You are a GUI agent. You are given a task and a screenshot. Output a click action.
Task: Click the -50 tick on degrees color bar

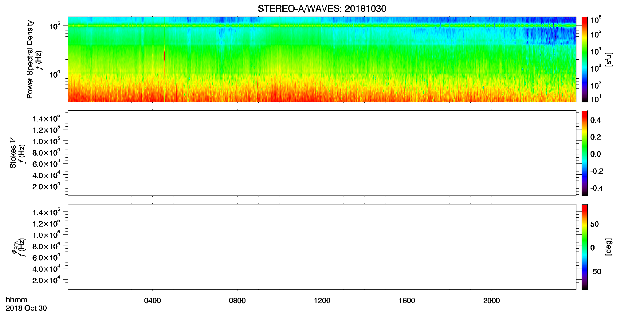pyautogui.click(x=595, y=271)
